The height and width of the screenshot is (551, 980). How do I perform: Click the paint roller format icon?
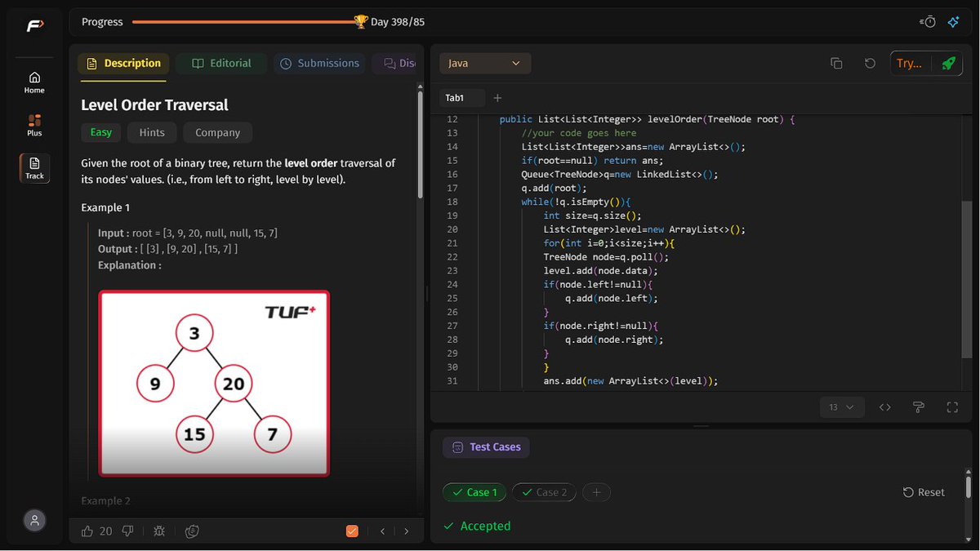(x=918, y=407)
